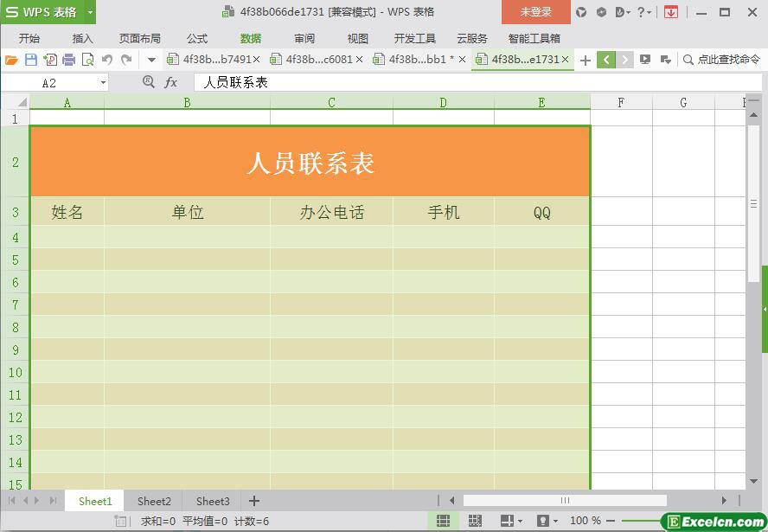768x532 pixels.
Task: Add a new sheet with plus icon
Action: click(254, 501)
